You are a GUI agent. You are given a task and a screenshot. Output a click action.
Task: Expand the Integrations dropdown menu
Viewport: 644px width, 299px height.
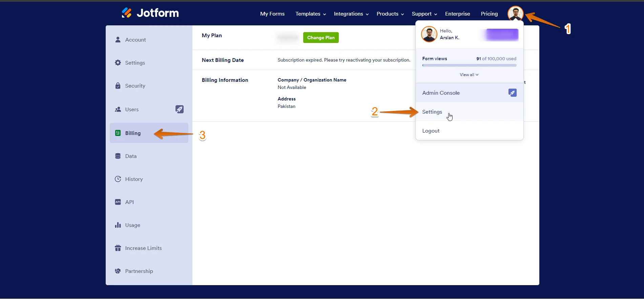[x=351, y=14]
